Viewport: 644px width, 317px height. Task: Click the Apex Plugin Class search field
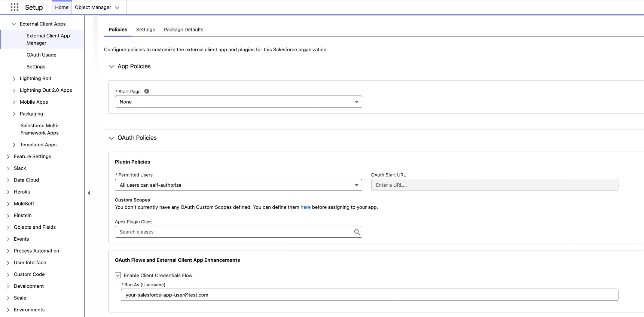click(238, 232)
